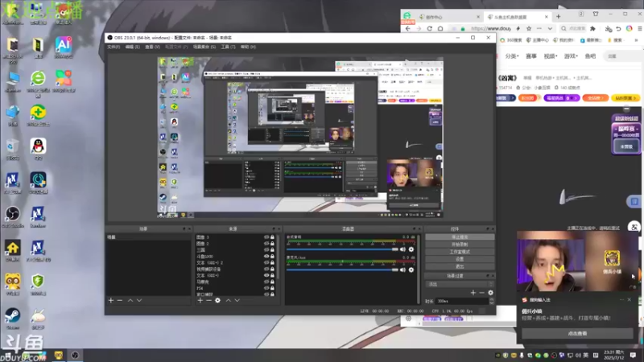Image resolution: width=644 pixels, height=362 pixels.
Task: Add a new scene with plus icon
Action: pos(111,300)
